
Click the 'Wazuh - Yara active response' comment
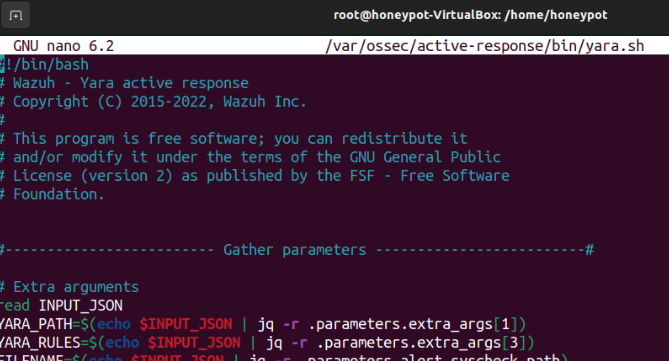tap(124, 83)
